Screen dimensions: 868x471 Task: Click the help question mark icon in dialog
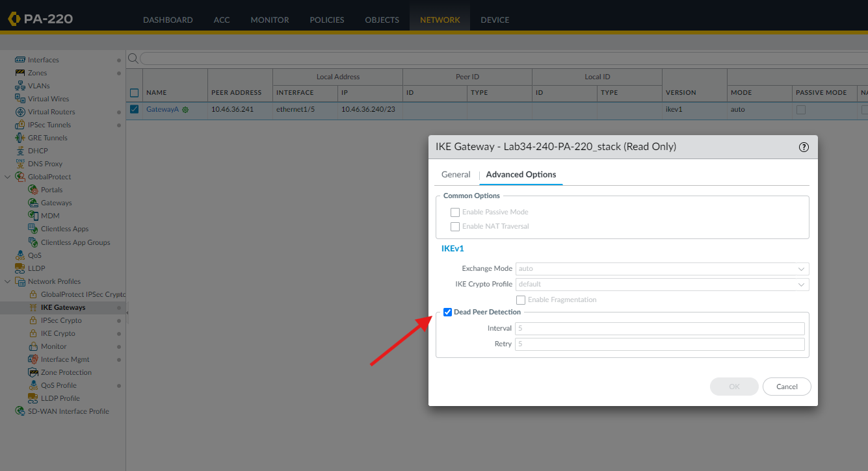click(804, 147)
